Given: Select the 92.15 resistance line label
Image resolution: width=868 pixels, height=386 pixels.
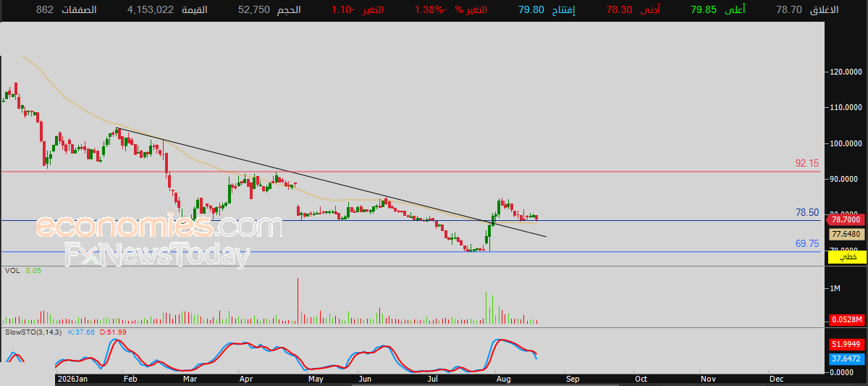Looking at the screenshot, I should pos(807,164).
